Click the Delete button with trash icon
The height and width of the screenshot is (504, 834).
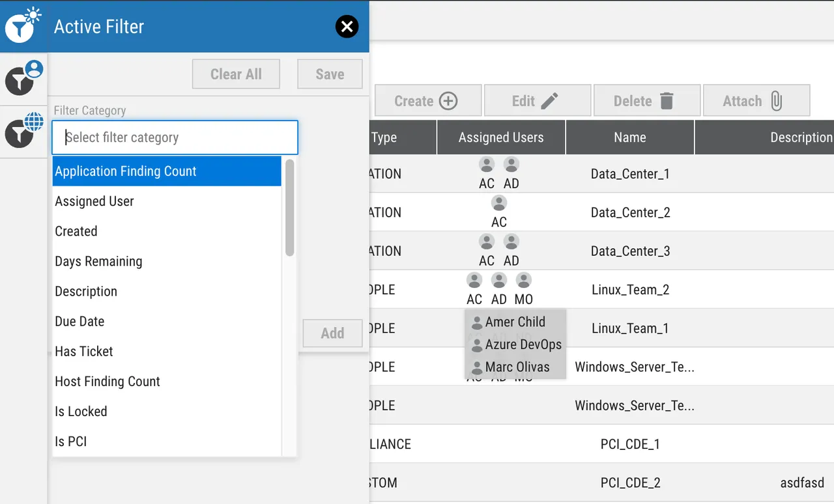(x=646, y=101)
